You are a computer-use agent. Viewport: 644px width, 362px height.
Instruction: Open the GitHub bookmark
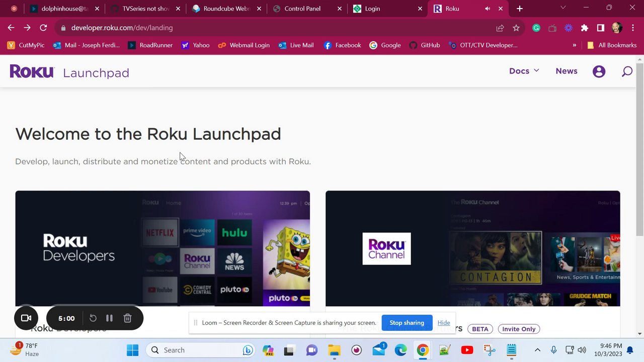[424, 45]
